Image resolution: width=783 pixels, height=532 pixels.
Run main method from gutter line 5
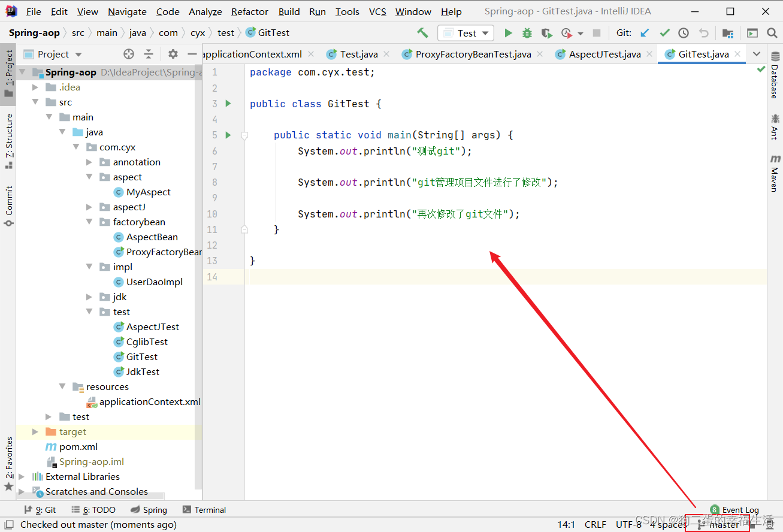point(228,135)
